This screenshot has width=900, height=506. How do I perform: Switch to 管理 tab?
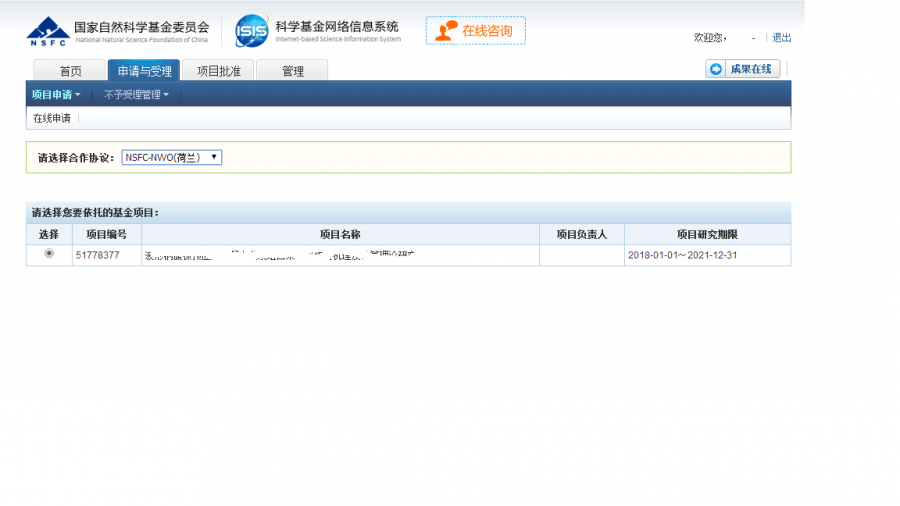pyautogui.click(x=292, y=71)
